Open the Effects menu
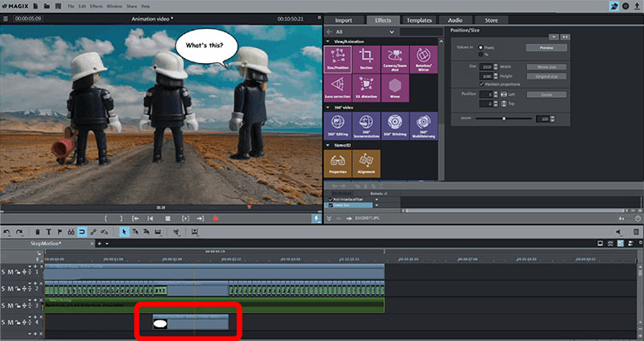The width and height of the screenshot is (644, 341). [x=96, y=7]
